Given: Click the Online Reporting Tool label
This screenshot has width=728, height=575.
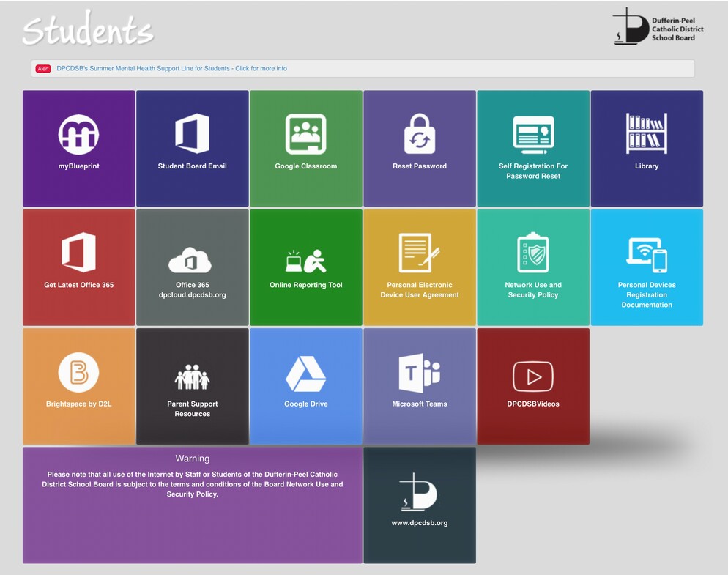Looking at the screenshot, I should (305, 285).
